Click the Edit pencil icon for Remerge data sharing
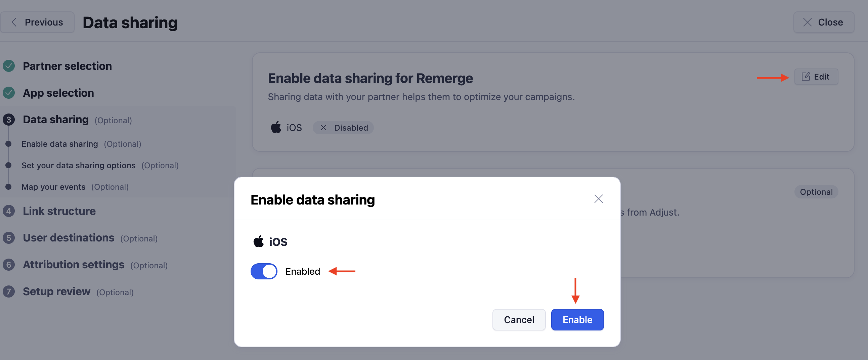 [806, 77]
